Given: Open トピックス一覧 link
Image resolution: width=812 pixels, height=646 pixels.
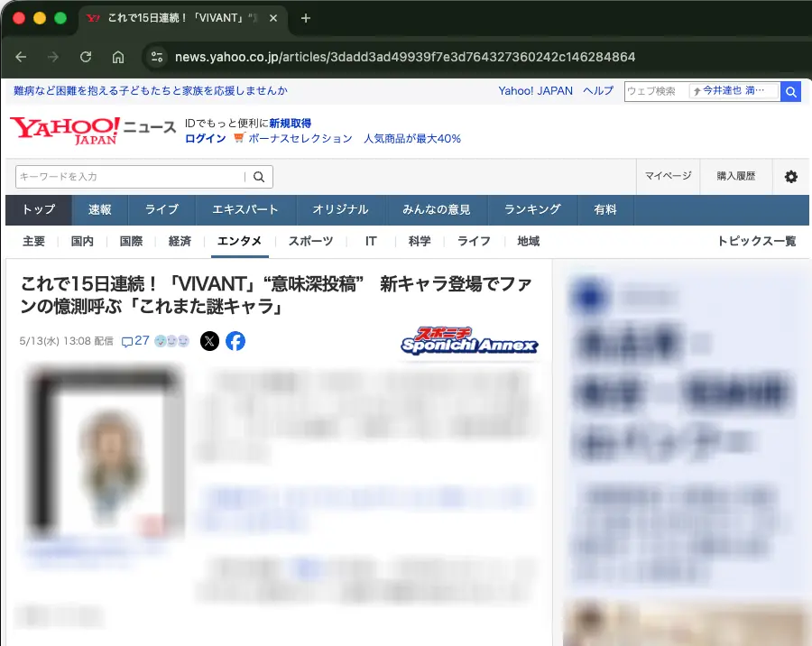Looking at the screenshot, I should click(757, 242).
